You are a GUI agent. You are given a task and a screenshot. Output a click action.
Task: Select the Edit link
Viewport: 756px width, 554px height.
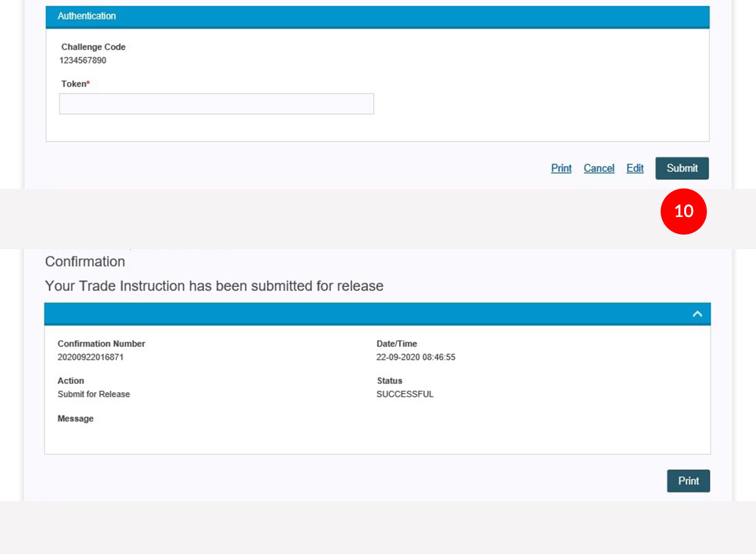click(635, 168)
